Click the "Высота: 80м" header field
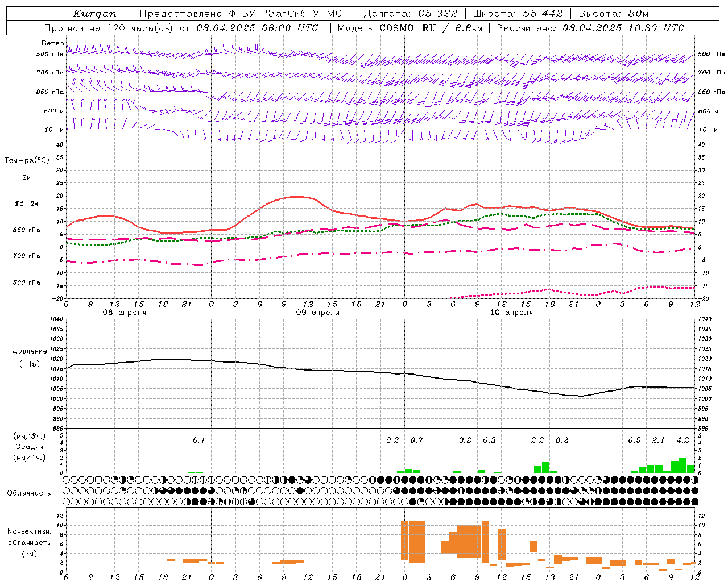The width and height of the screenshot is (728, 582). point(613,14)
